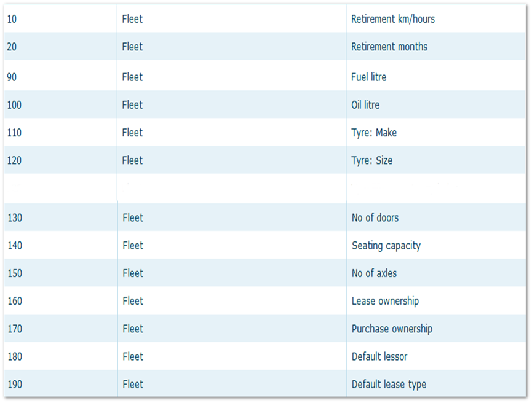Select the "Tyre: Size" entry

pyautogui.click(x=371, y=160)
